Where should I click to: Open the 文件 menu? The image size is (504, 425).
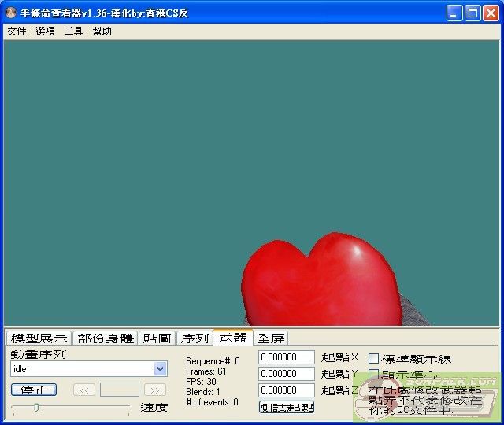17,31
